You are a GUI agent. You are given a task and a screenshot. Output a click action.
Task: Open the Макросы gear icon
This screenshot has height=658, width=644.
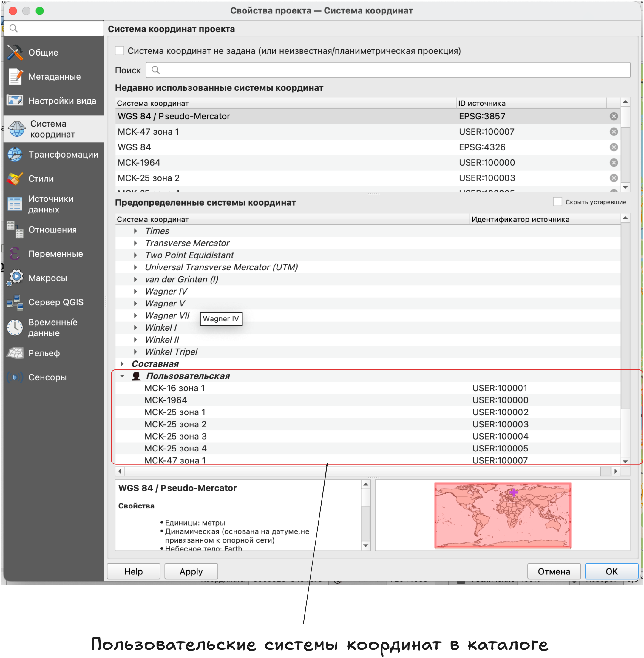click(15, 278)
